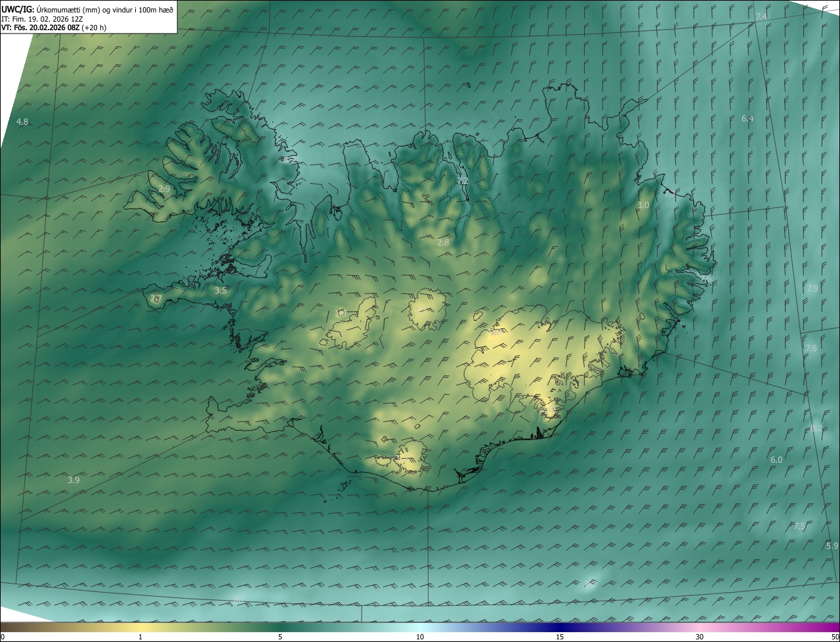The width and height of the screenshot is (840, 642).
Task: Click the 7.5 value label on the map
Action: pyautogui.click(x=799, y=527)
